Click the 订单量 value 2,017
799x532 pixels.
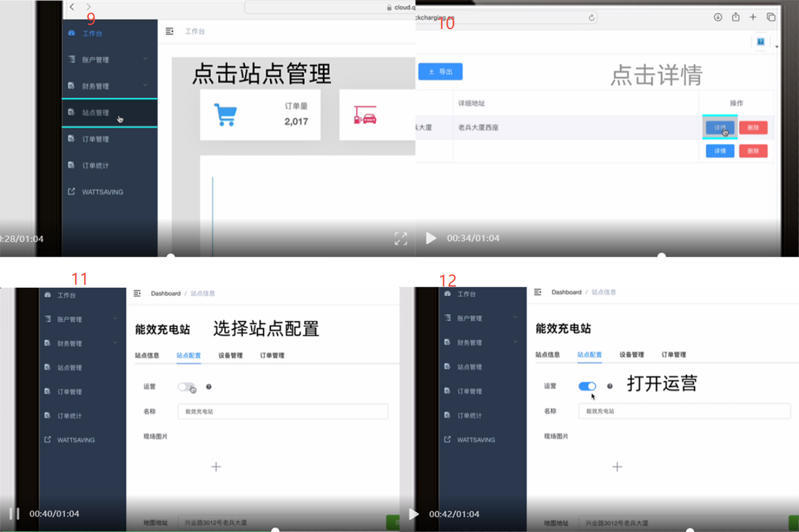(296, 122)
